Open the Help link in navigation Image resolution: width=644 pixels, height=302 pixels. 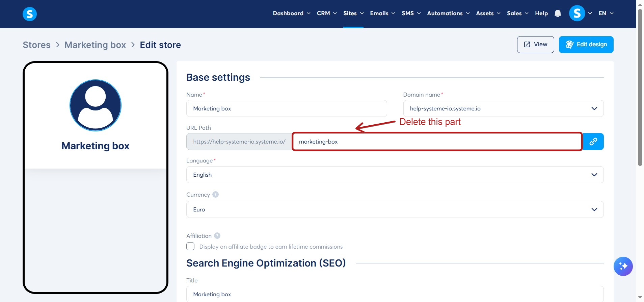pyautogui.click(x=541, y=14)
